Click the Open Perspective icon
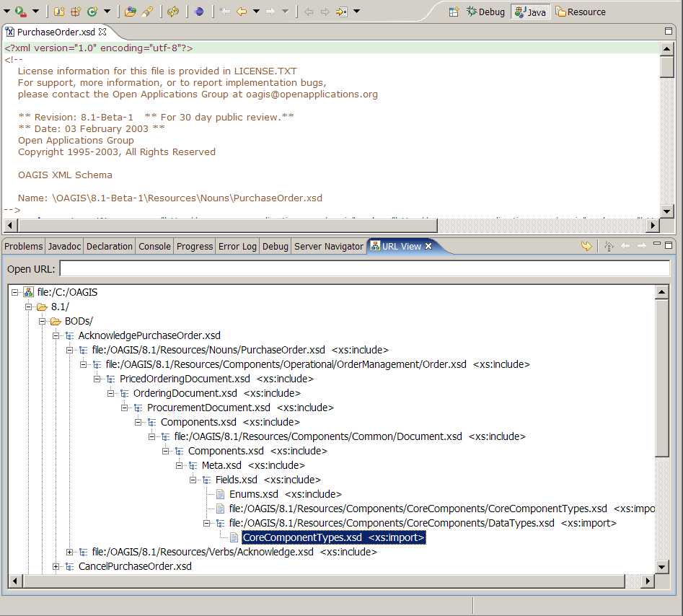 click(454, 12)
